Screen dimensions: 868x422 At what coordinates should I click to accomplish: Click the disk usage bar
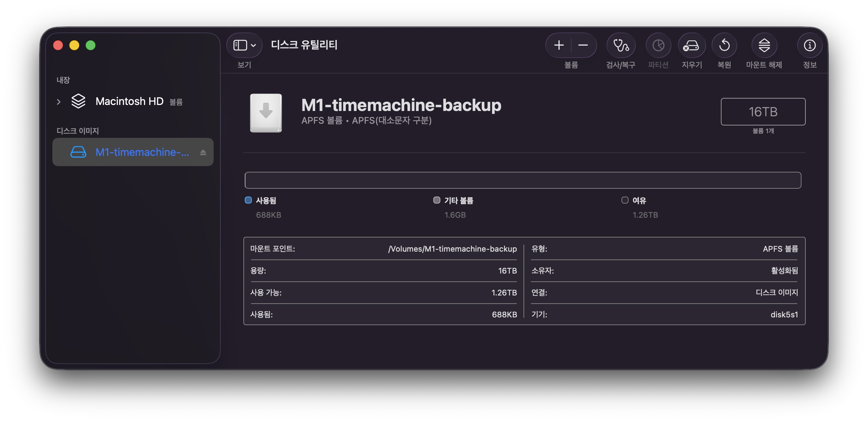tap(523, 180)
